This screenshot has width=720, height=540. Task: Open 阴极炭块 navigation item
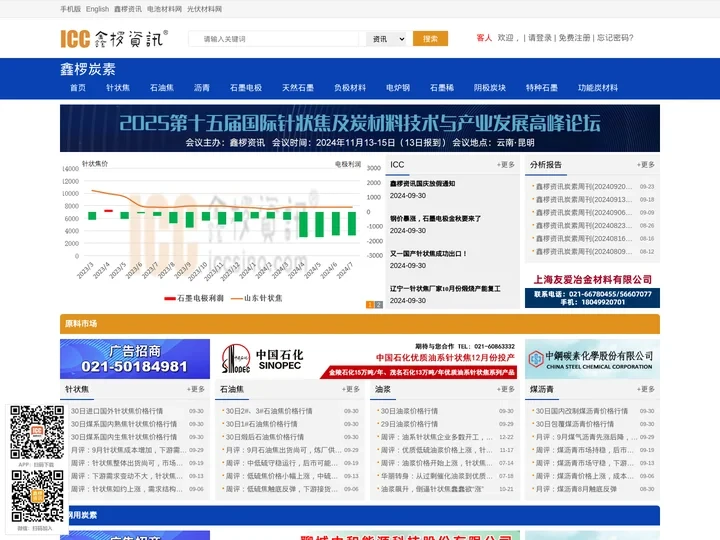click(x=489, y=88)
